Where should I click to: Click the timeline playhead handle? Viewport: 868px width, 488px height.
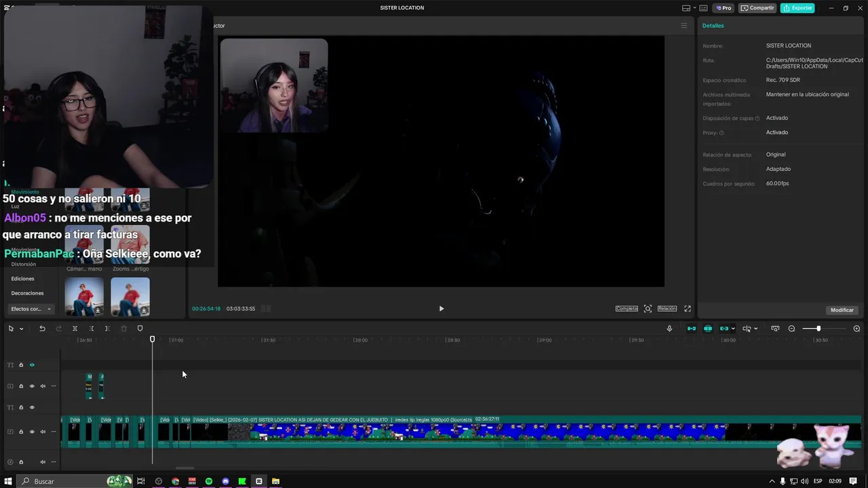click(153, 339)
